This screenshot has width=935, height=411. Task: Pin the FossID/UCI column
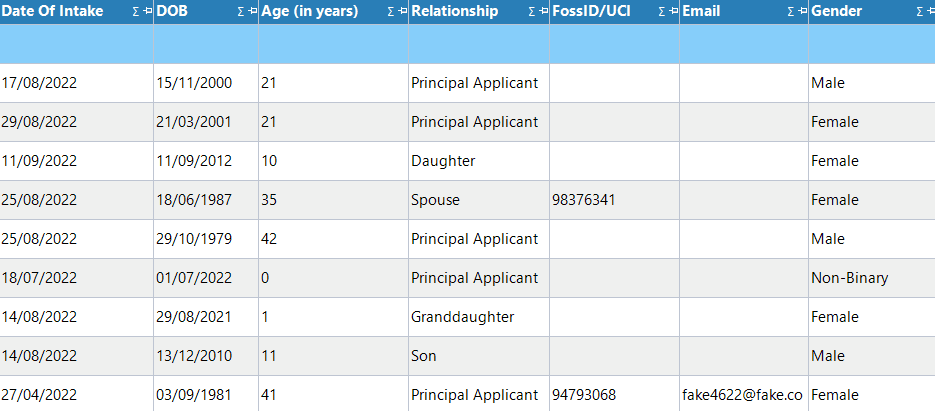[x=673, y=12]
